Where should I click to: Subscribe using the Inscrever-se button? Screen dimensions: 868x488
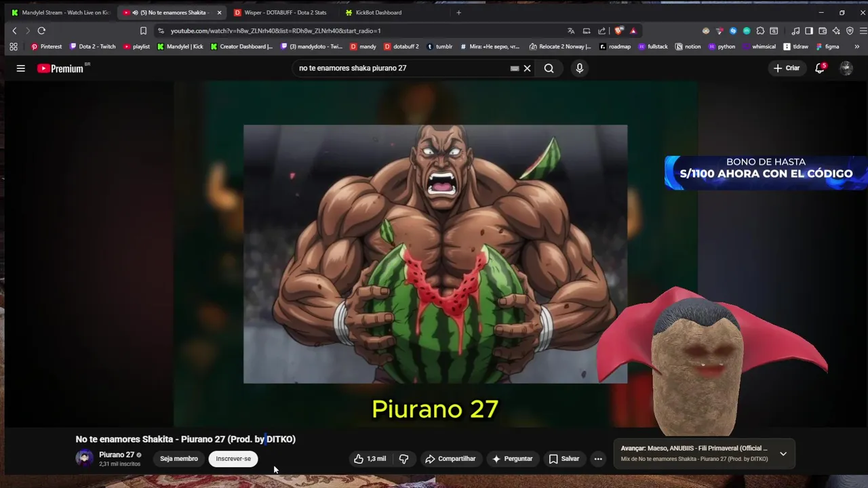pos(233,459)
